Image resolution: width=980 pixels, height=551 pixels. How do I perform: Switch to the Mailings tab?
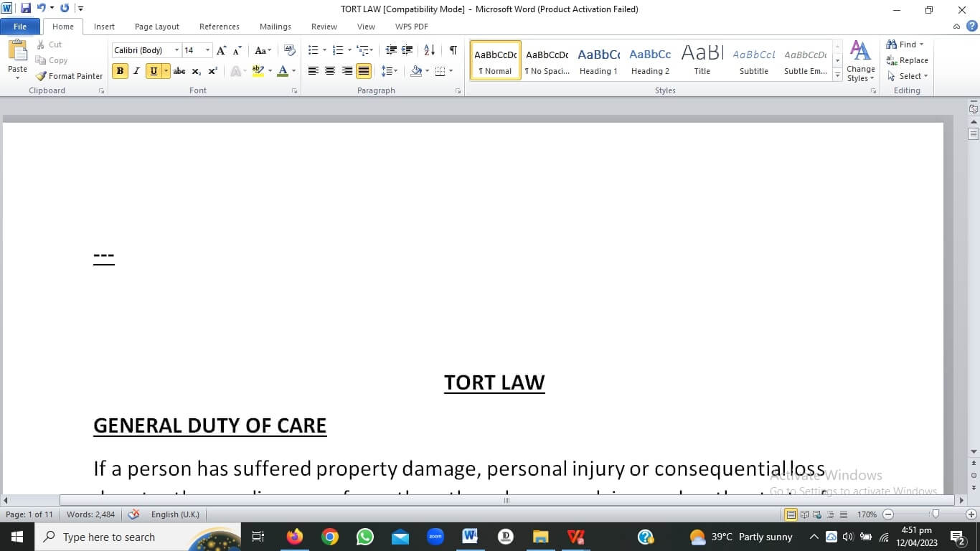[275, 27]
